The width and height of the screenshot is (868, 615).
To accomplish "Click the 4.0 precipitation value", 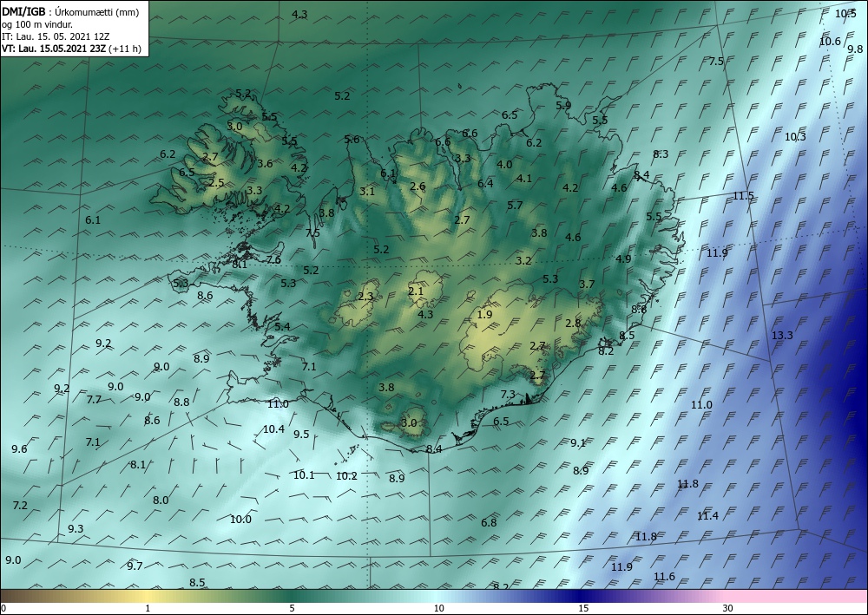I will point(504,164).
